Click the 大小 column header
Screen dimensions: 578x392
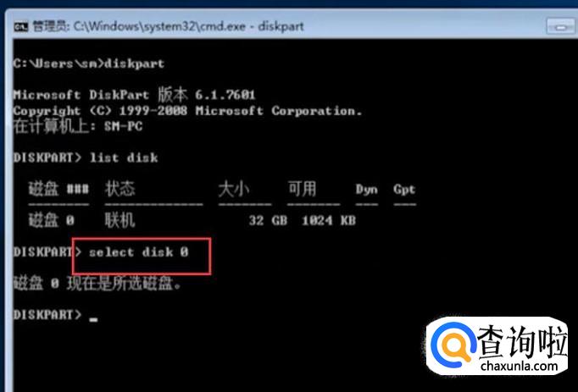[x=234, y=189]
